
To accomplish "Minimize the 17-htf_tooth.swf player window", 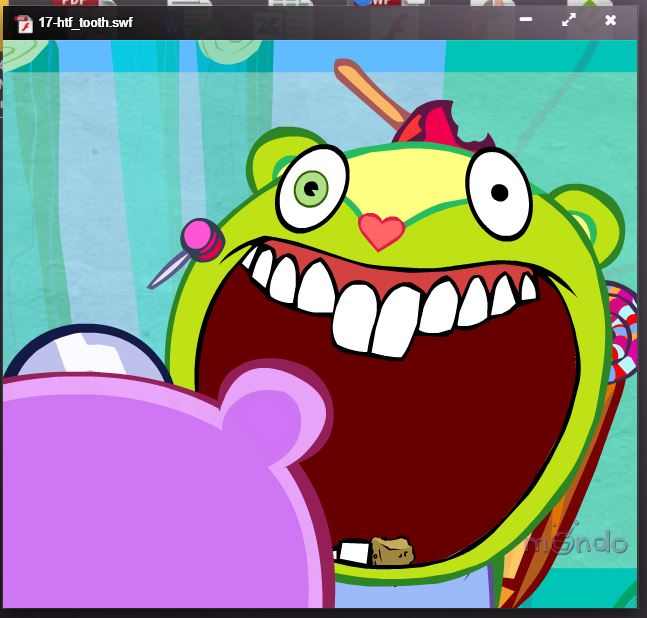I will (x=526, y=19).
